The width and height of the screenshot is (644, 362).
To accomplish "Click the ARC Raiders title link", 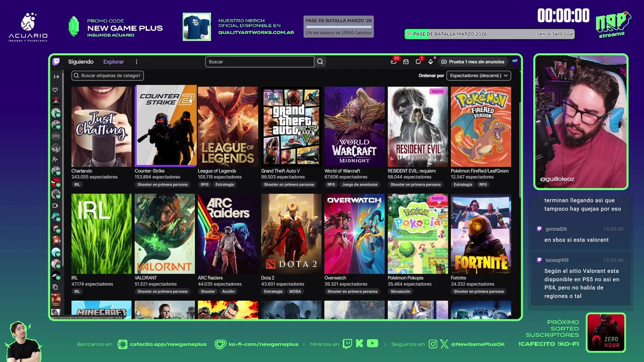I will pyautogui.click(x=210, y=278).
